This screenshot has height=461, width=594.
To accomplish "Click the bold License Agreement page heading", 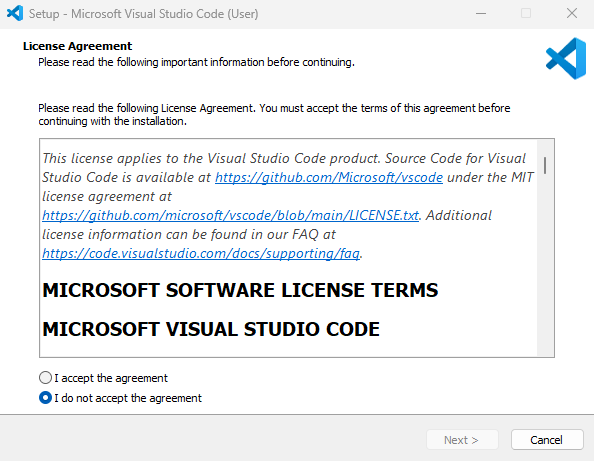I will click(77, 46).
